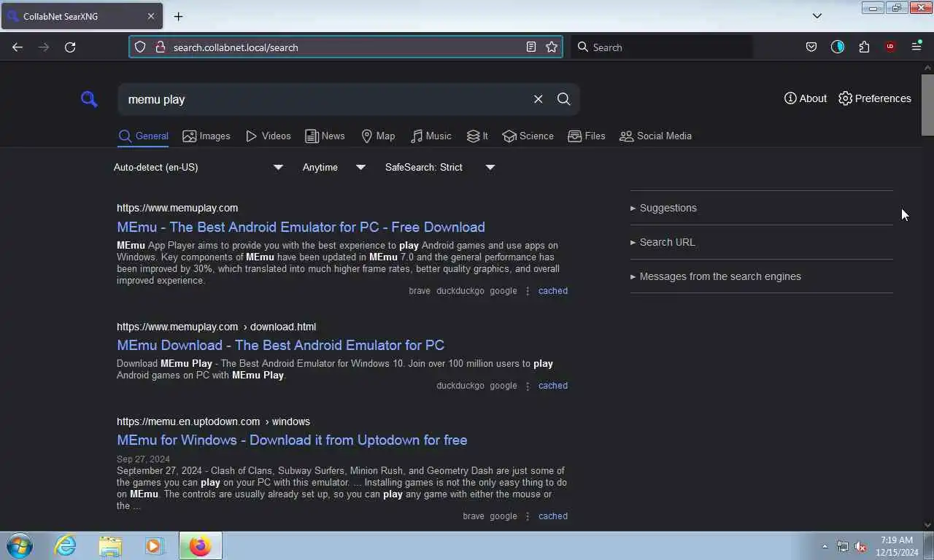The height and width of the screenshot is (560, 934).
Task: Open more options for first result
Action: (x=528, y=291)
